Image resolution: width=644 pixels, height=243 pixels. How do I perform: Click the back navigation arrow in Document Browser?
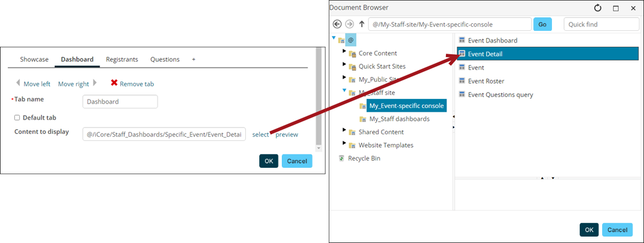(x=337, y=24)
